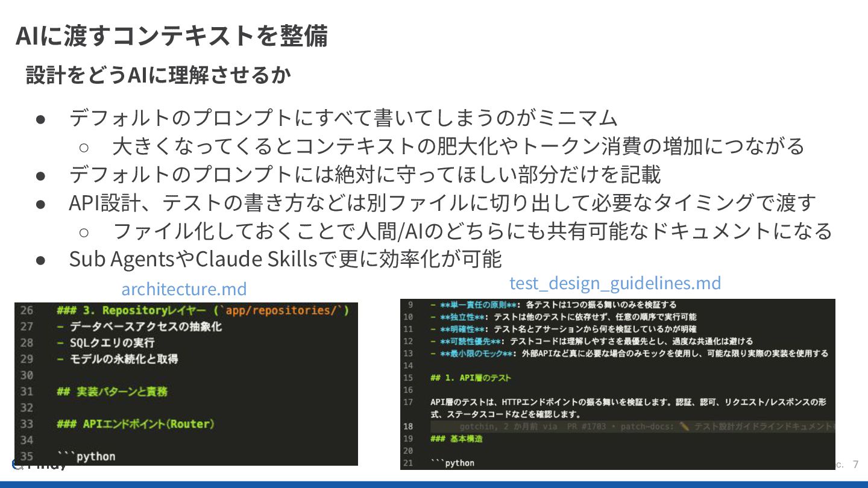Click the heading '### APIエンドポイント(Router)'
The width and height of the screenshot is (868, 488).
tap(136, 424)
